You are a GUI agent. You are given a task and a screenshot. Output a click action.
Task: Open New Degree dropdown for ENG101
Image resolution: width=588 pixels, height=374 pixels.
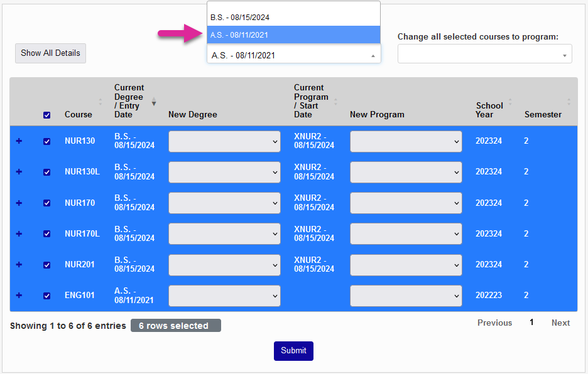tap(224, 296)
